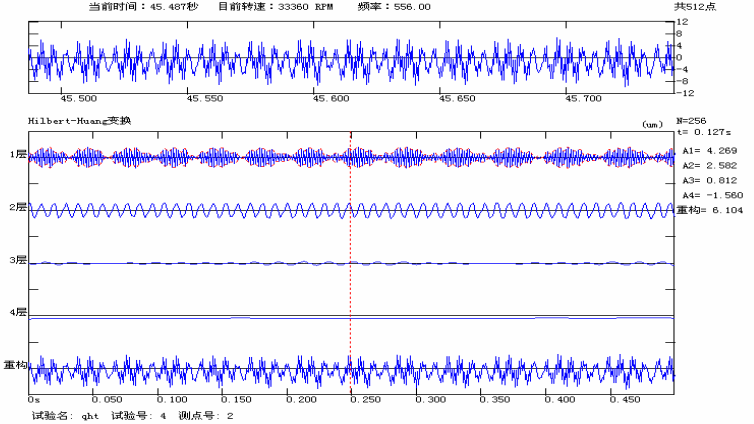Click the 试验名: ght text at bottom
This screenshot has height=424, width=754.
(62, 414)
